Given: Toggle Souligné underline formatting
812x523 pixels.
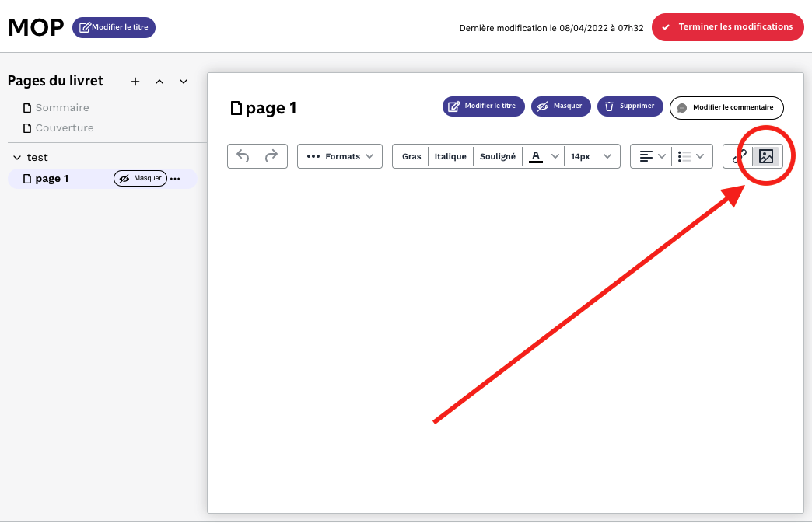Looking at the screenshot, I should 497,156.
